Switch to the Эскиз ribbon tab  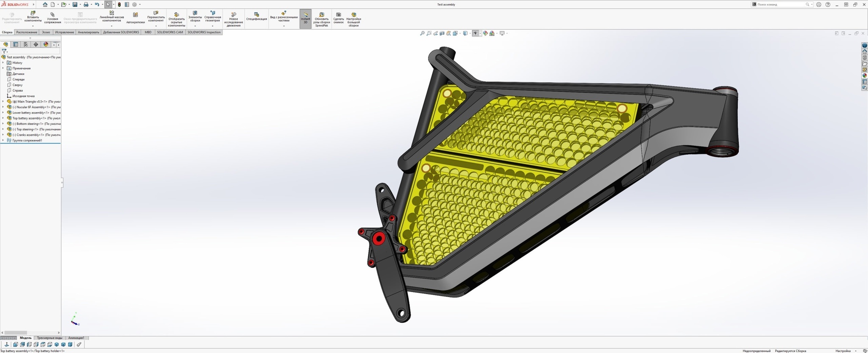pyautogui.click(x=46, y=32)
